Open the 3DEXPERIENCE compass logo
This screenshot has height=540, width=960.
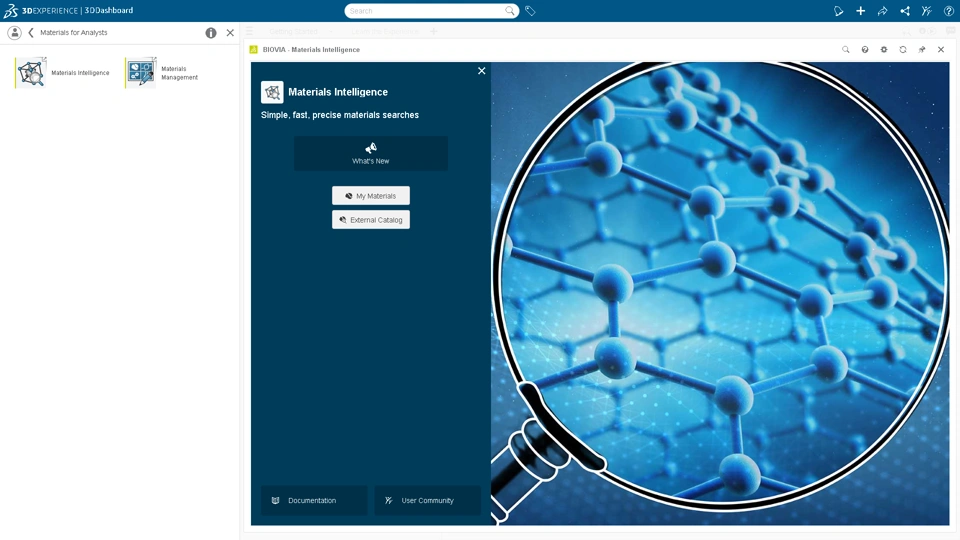[10, 10]
